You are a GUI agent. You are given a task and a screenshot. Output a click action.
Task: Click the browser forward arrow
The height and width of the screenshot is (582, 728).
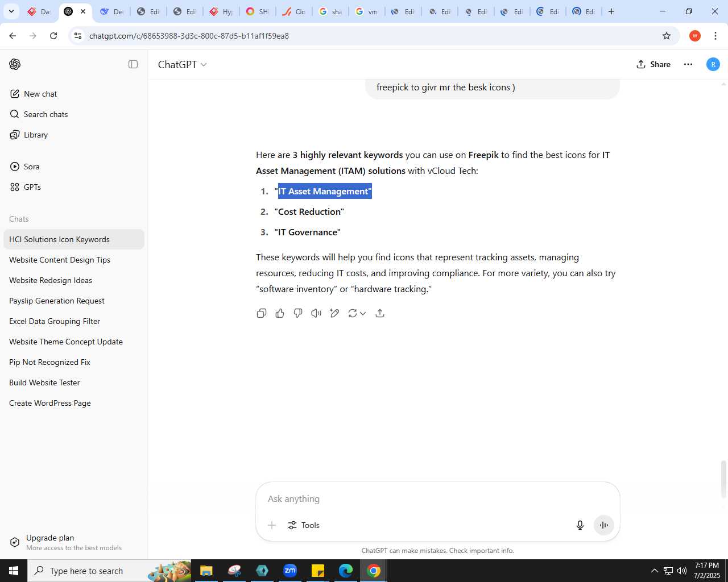33,36
